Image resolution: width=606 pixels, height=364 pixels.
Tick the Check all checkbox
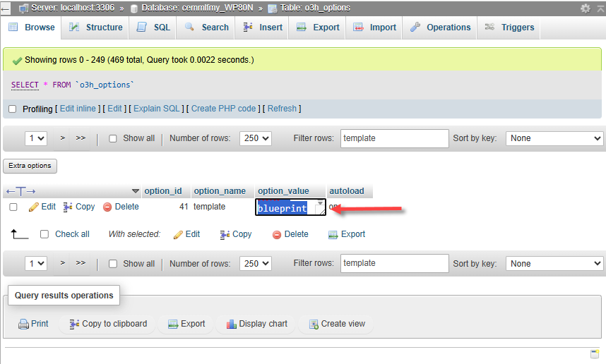44,234
